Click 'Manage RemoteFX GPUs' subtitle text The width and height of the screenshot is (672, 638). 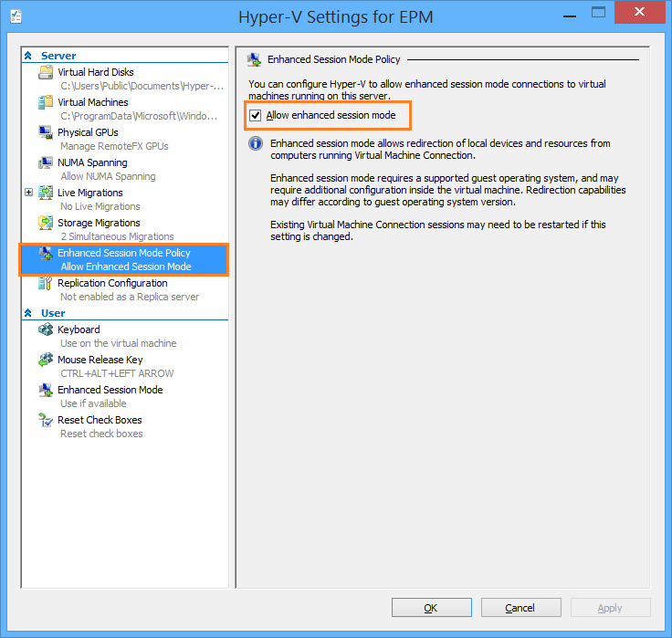pos(114,146)
